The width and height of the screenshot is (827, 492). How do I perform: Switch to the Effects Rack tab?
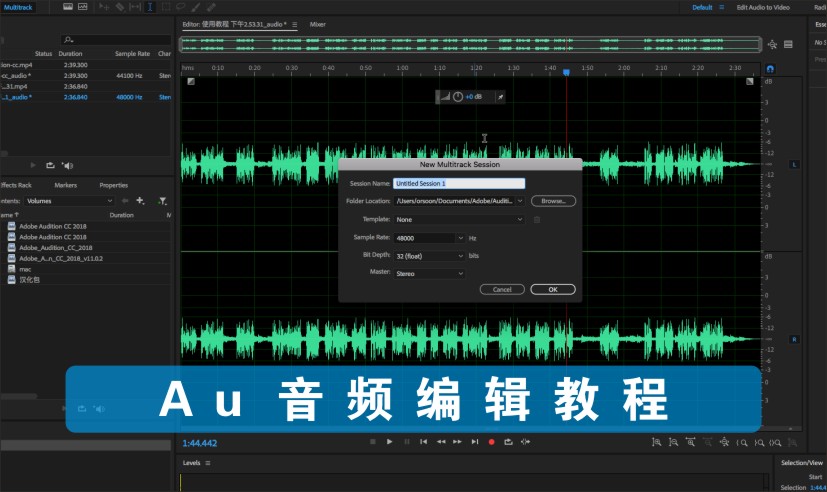click(16, 185)
